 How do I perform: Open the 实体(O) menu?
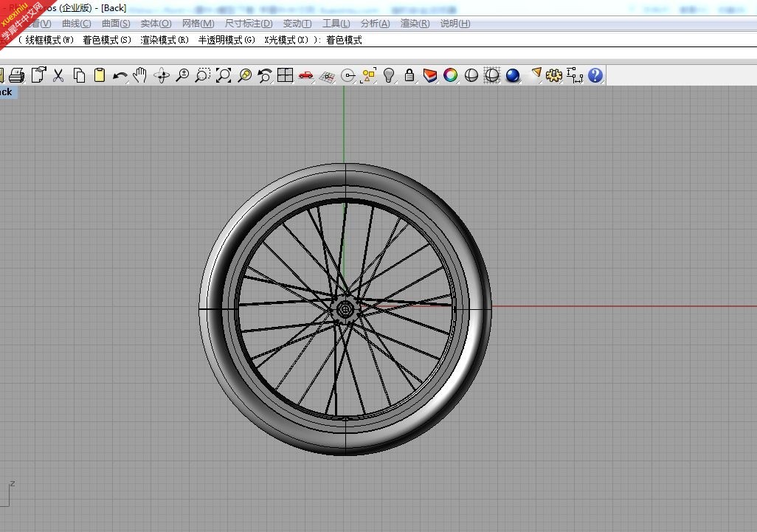point(156,23)
